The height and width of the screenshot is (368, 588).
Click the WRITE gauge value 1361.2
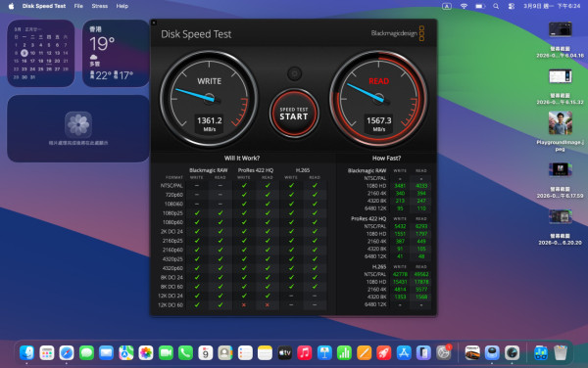click(x=210, y=120)
